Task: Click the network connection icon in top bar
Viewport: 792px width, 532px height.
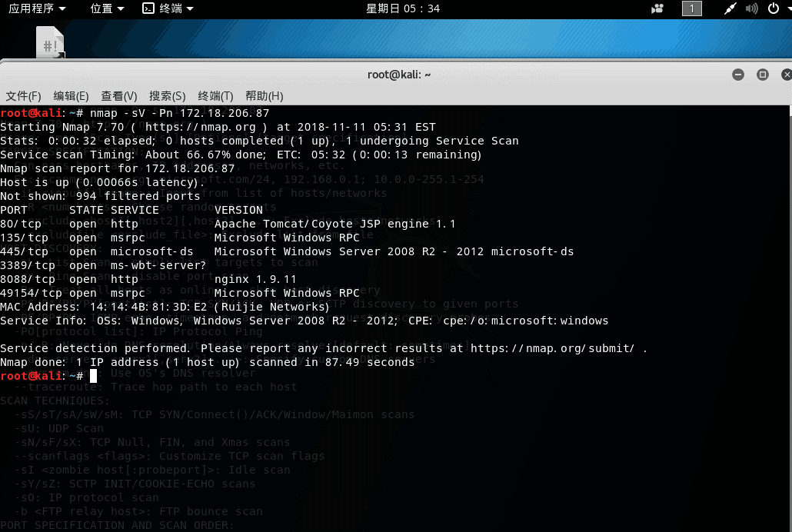Action: pos(730,8)
